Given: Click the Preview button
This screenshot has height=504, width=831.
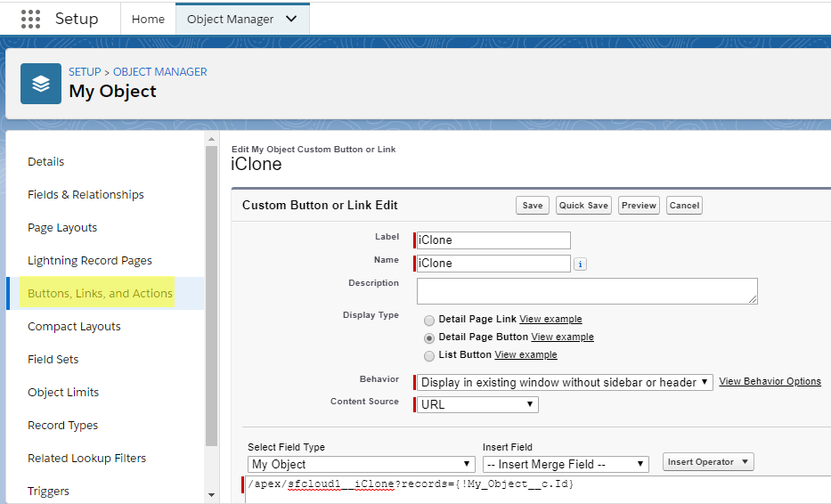Looking at the screenshot, I should point(640,206).
